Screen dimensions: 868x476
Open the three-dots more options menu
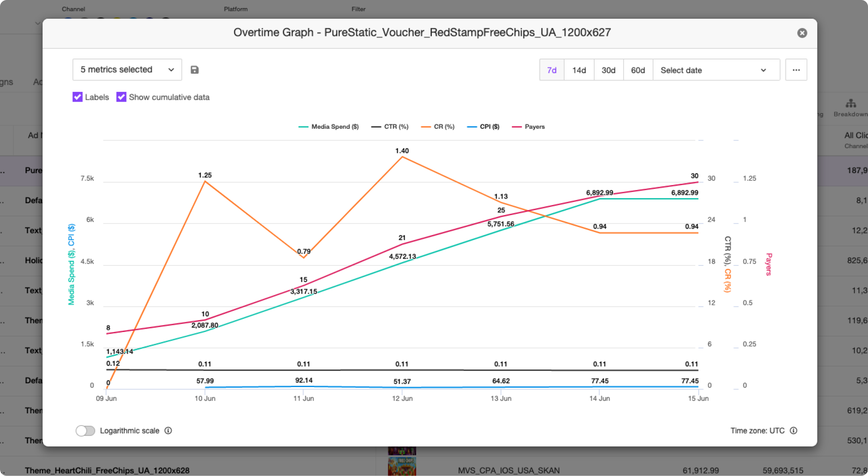tap(796, 70)
